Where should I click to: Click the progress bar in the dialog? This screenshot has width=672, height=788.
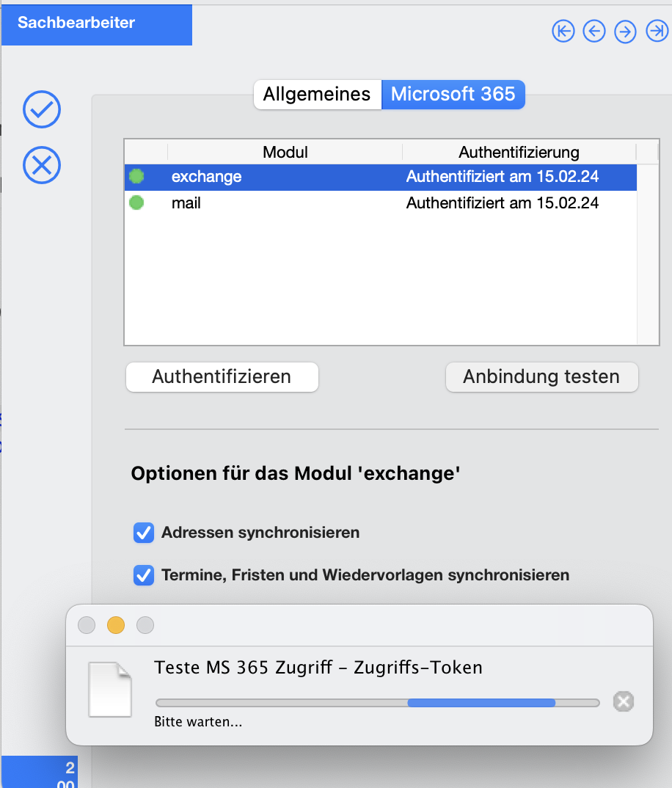[378, 703]
